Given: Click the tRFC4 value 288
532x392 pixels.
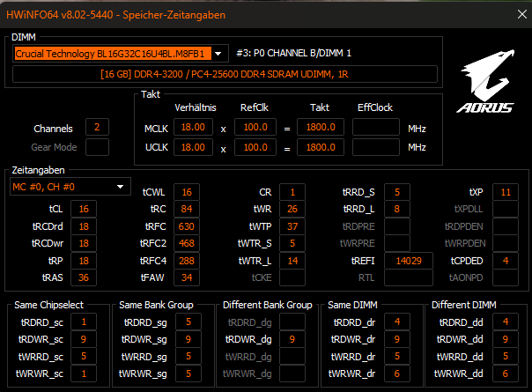Looking at the screenshot, I should pyautogui.click(x=187, y=261).
